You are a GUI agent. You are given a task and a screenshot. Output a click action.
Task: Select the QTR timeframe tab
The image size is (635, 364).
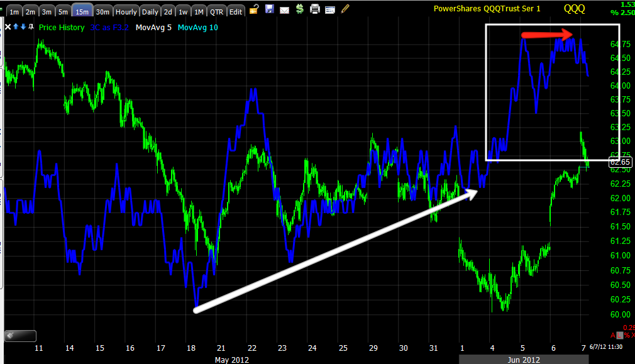click(x=217, y=11)
